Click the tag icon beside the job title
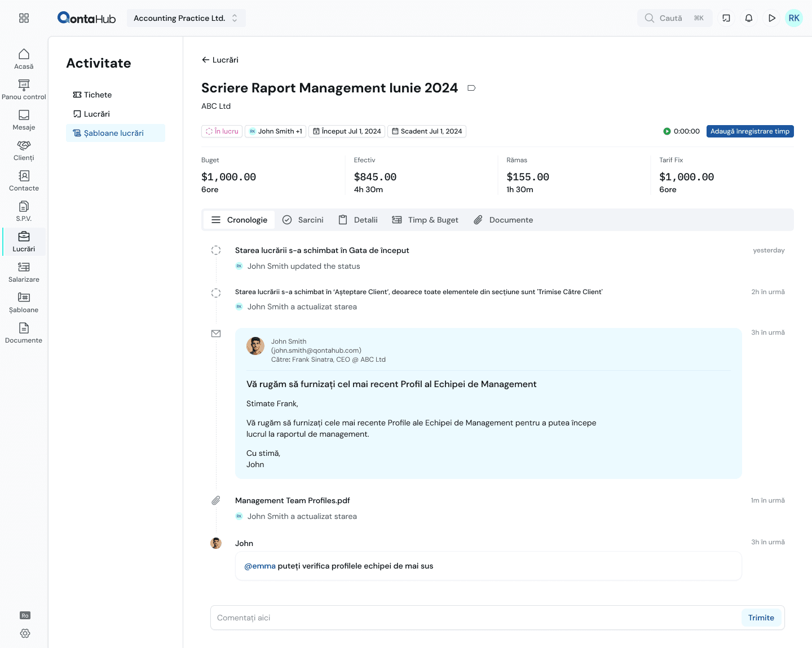Viewport: 812px width, 648px height. pos(471,88)
